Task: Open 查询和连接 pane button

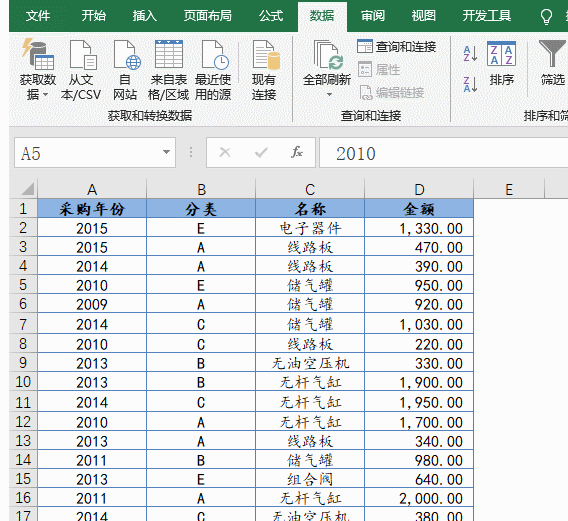Action: 396,46
